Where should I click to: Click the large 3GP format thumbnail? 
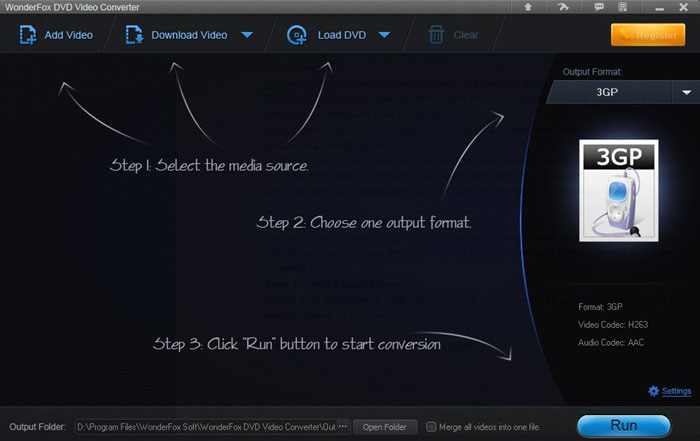[619, 191]
